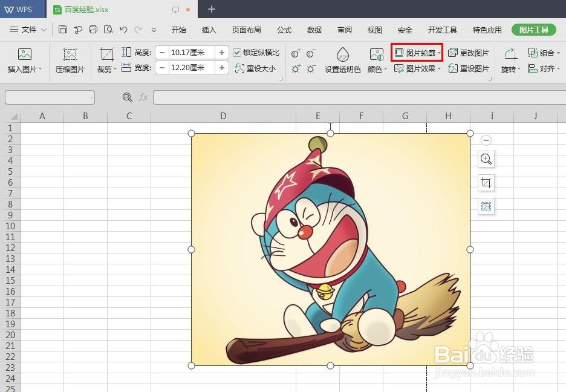Open the Review (审阅) ribbon tab
The width and height of the screenshot is (566, 392).
click(345, 30)
